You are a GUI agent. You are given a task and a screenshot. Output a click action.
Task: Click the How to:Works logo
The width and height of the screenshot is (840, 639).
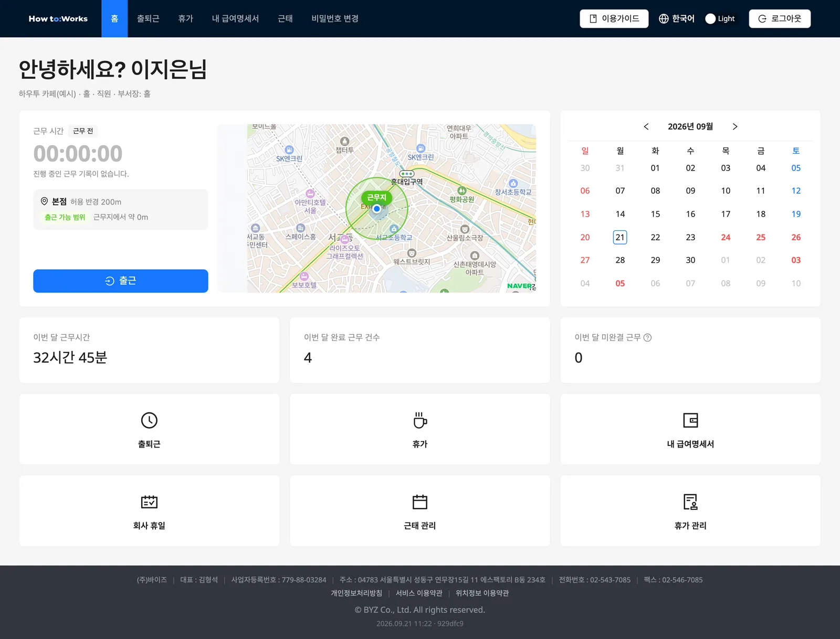click(x=58, y=18)
